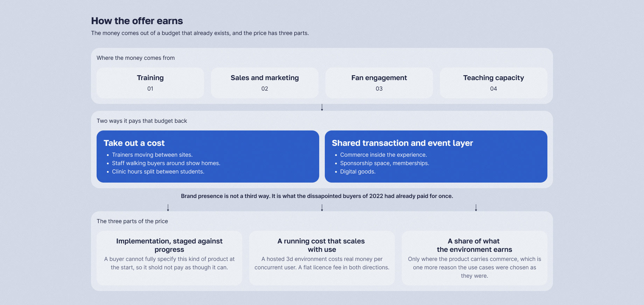Image resolution: width=644 pixels, height=305 pixels.
Task: Click 'A share of what the environment earns' card
Action: point(475,258)
